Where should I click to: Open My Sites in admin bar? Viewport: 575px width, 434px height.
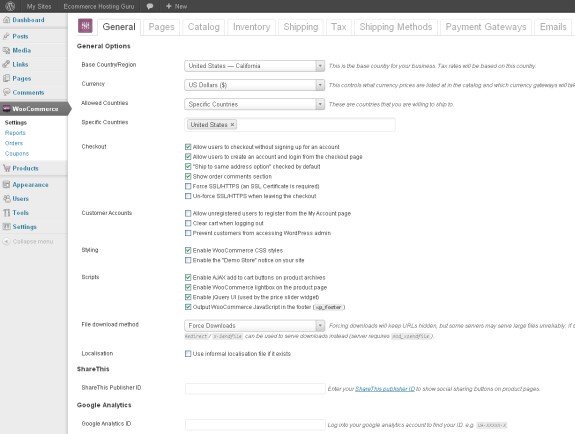[x=39, y=6]
